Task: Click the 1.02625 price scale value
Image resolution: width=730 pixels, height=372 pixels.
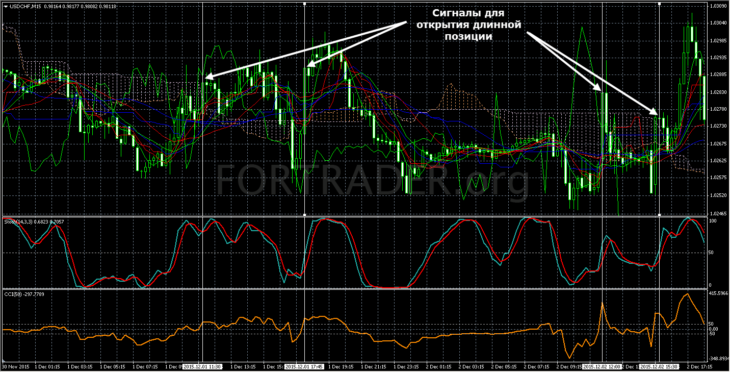Action: coord(719,161)
